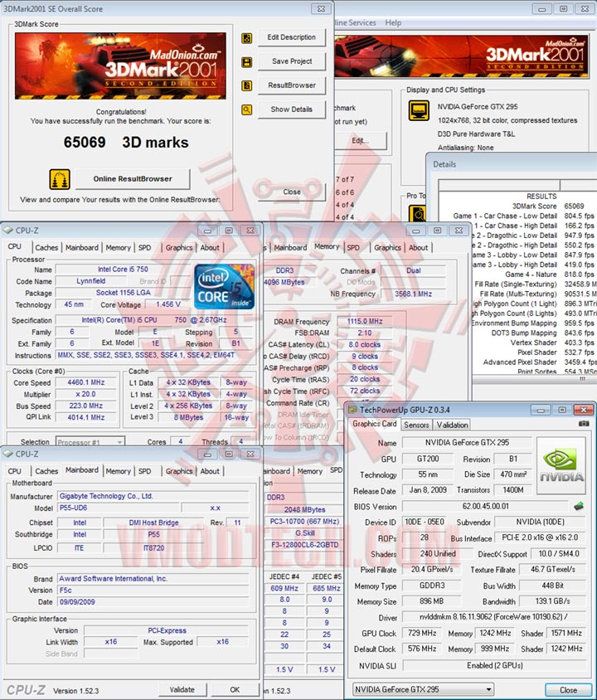Open the GPU-Z Sensors tab
The image size is (597, 700).
416,425
